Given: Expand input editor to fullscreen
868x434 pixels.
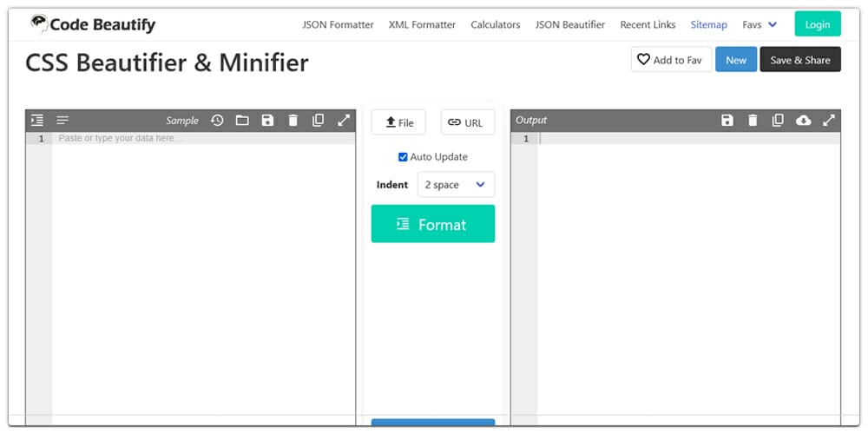Looking at the screenshot, I should pyautogui.click(x=344, y=120).
